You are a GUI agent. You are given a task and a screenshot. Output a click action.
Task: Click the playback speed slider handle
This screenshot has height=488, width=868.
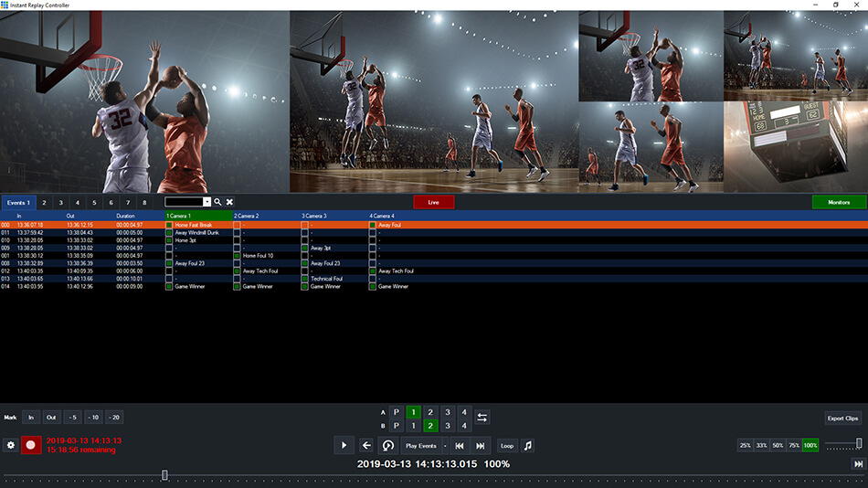coord(858,444)
